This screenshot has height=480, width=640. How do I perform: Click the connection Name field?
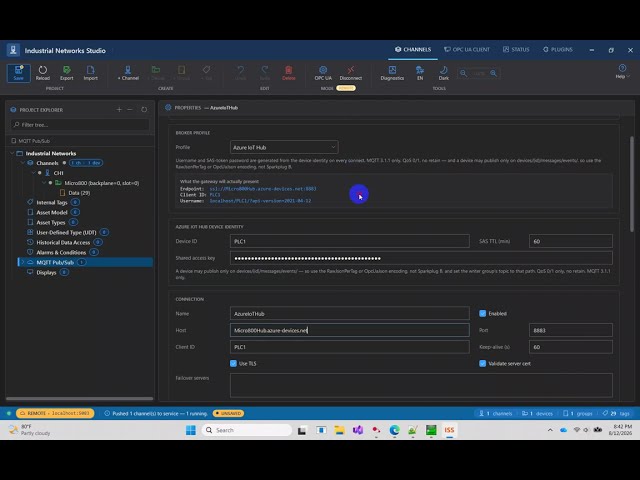click(350, 313)
